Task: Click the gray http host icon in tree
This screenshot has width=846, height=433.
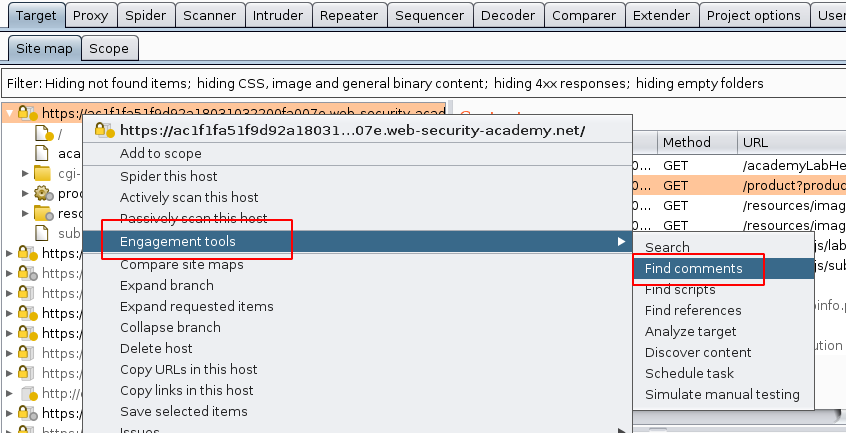Action: [x=28, y=393]
